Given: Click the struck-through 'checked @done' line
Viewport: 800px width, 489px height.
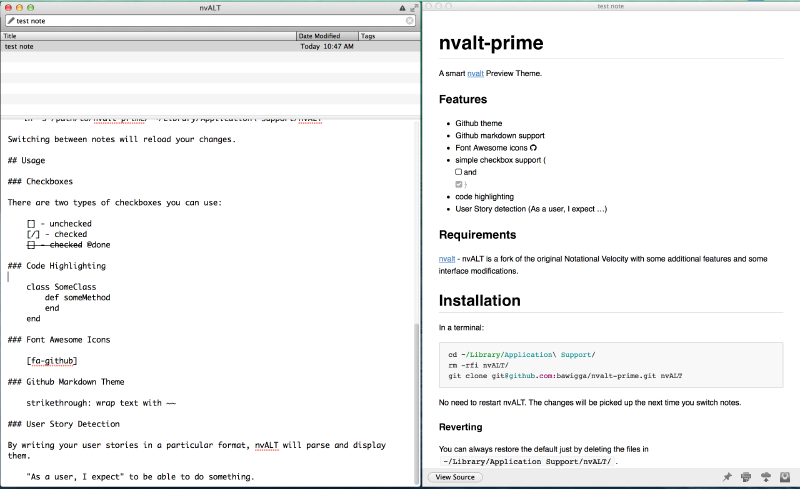Looking at the screenshot, I should (x=68, y=245).
